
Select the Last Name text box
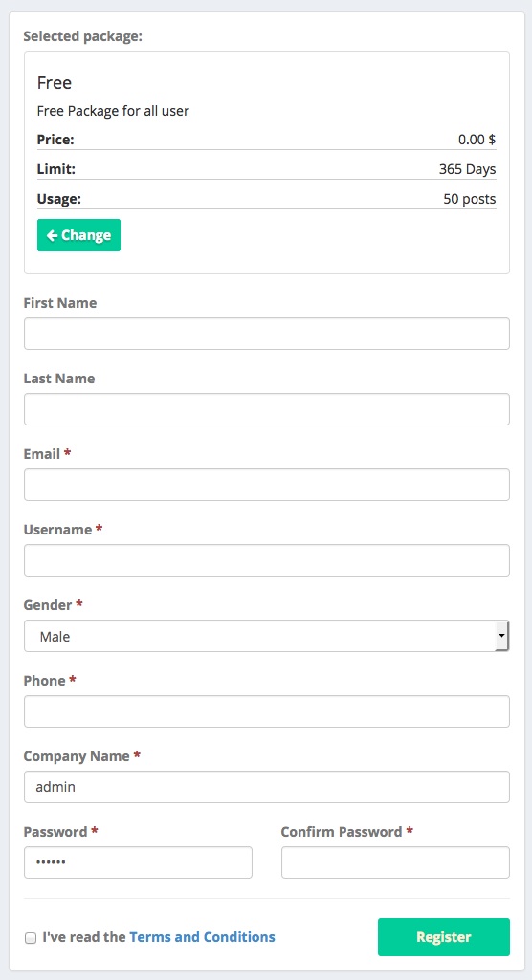(x=266, y=409)
